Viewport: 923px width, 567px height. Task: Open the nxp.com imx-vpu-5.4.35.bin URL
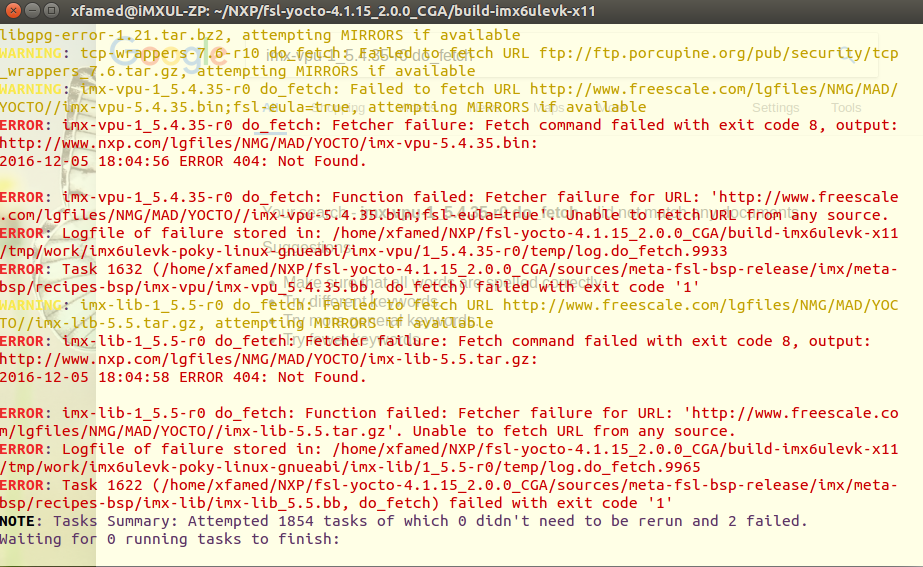(x=268, y=143)
